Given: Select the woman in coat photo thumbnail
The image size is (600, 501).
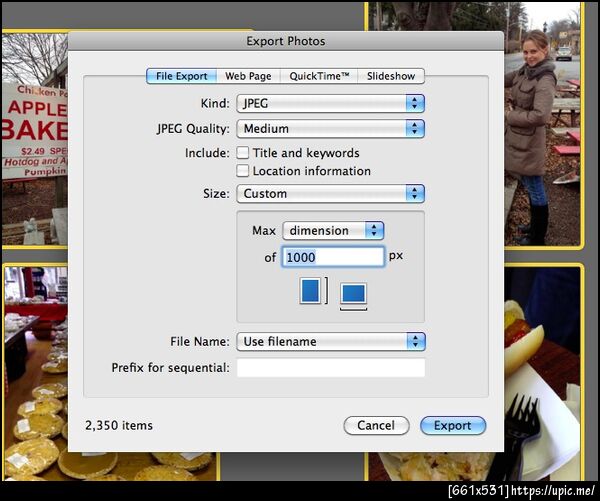Looking at the screenshot, I should [543, 124].
